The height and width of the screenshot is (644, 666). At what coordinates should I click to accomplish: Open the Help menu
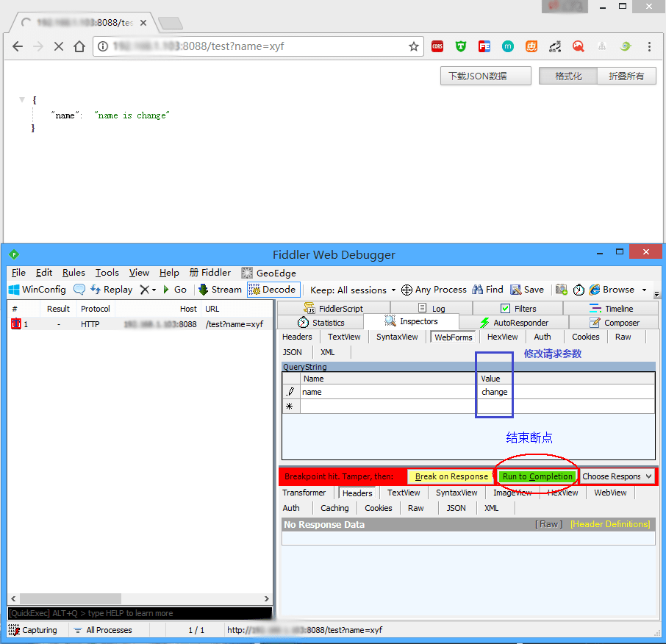[169, 273]
